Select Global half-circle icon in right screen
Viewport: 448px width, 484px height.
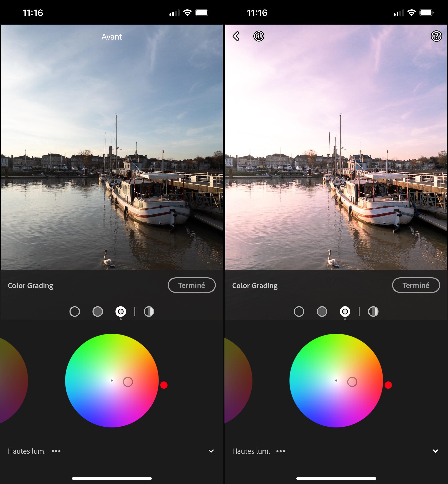point(373,311)
